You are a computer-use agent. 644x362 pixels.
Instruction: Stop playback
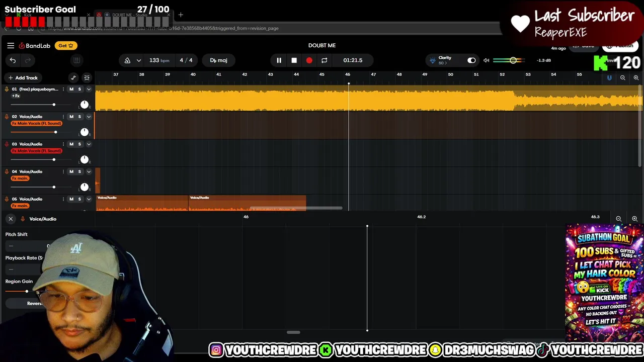coord(294,60)
